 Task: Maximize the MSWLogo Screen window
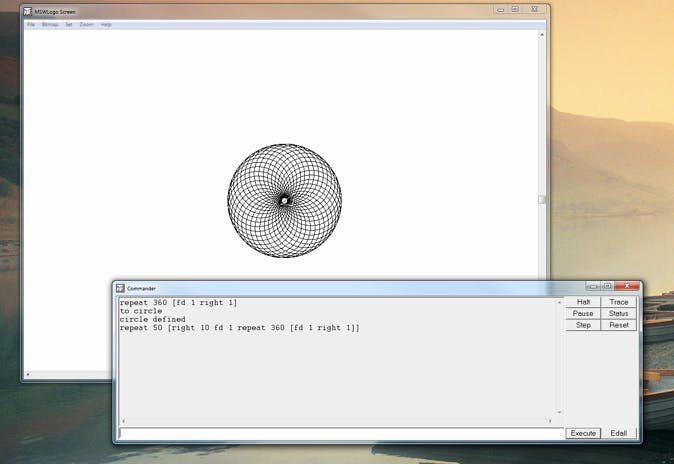(515, 9)
